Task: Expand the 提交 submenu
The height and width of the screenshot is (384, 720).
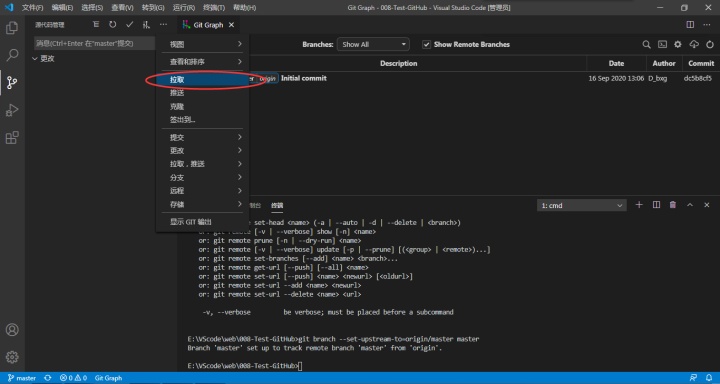Action: click(202, 137)
